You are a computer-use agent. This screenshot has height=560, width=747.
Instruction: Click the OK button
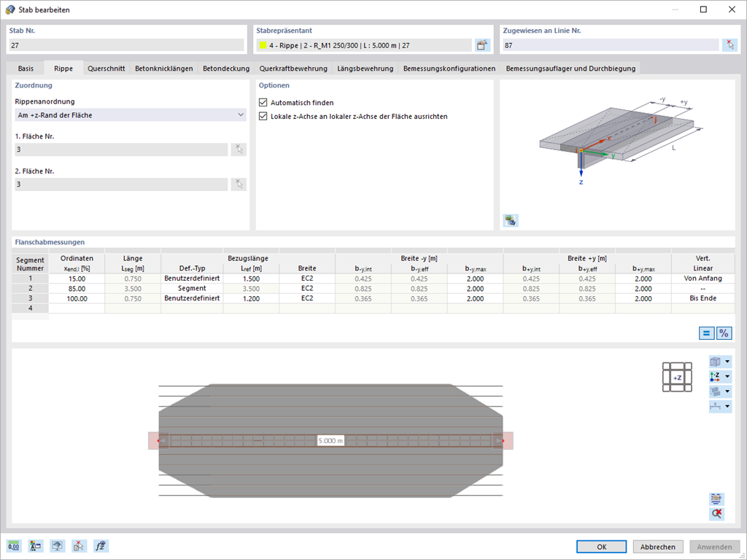[x=601, y=547]
